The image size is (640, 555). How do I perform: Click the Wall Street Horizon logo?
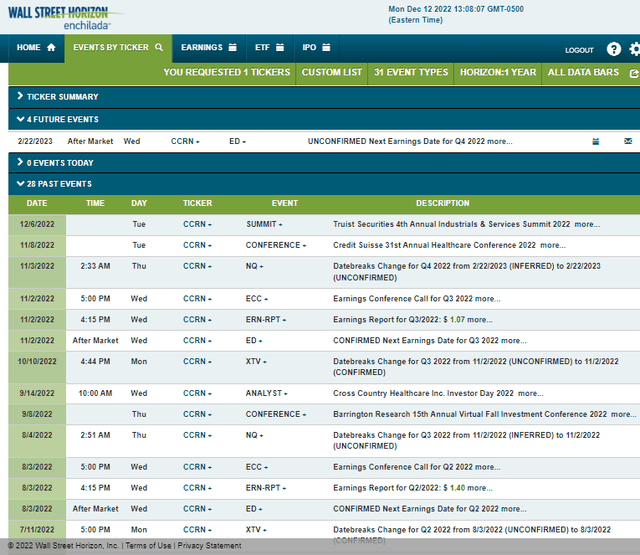click(x=65, y=18)
